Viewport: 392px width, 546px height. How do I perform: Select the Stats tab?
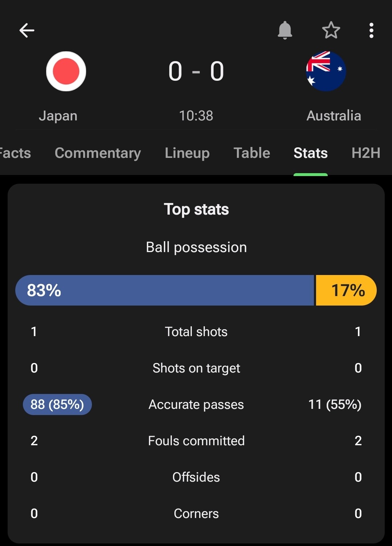[x=311, y=153]
